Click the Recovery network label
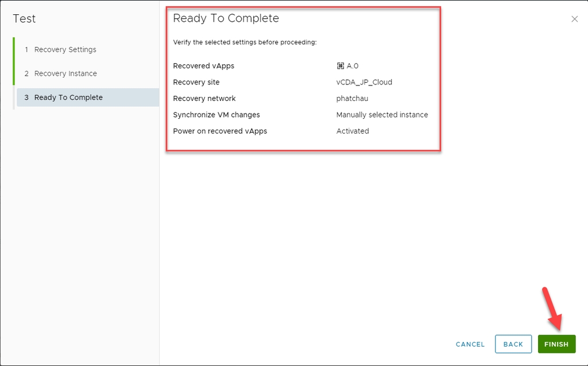 (204, 99)
